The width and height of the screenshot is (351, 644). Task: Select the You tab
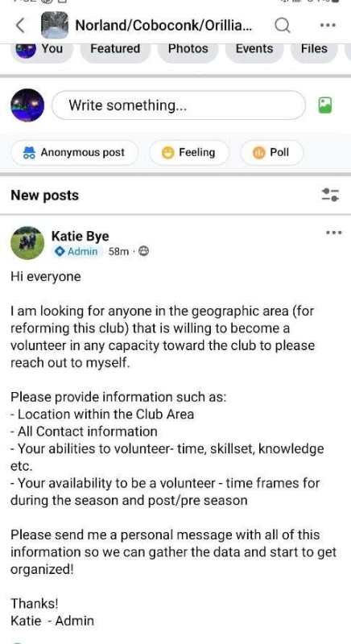(x=42, y=49)
